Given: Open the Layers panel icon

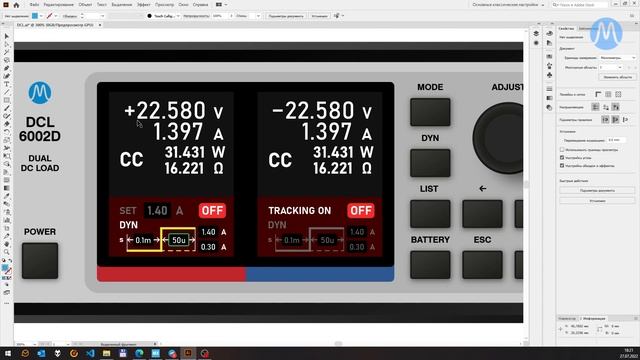Looking at the screenshot, I should pos(536,33).
